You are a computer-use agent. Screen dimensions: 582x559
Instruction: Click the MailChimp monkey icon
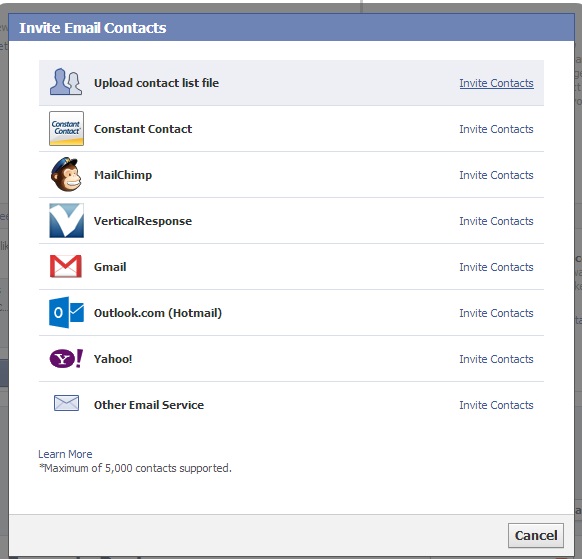(x=66, y=174)
